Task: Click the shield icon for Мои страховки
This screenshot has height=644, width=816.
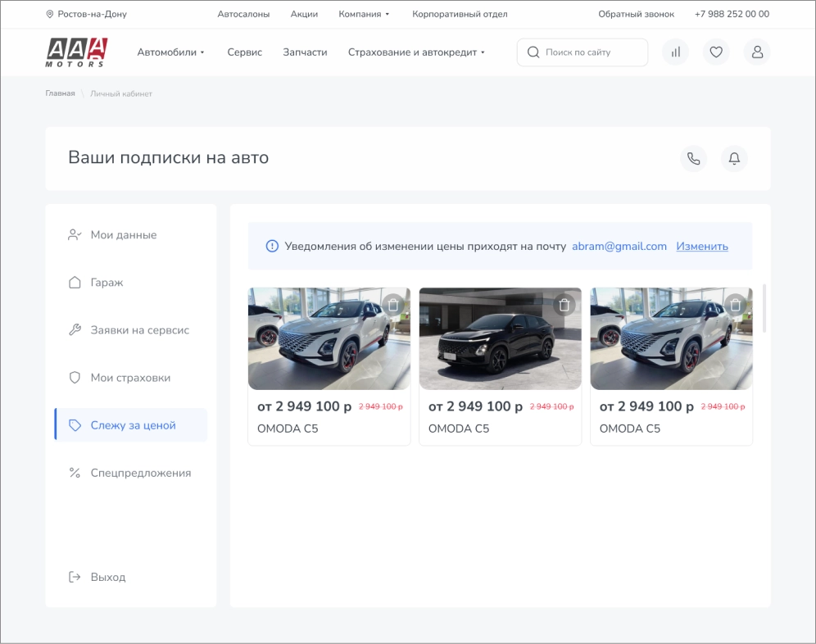Action: 75,378
